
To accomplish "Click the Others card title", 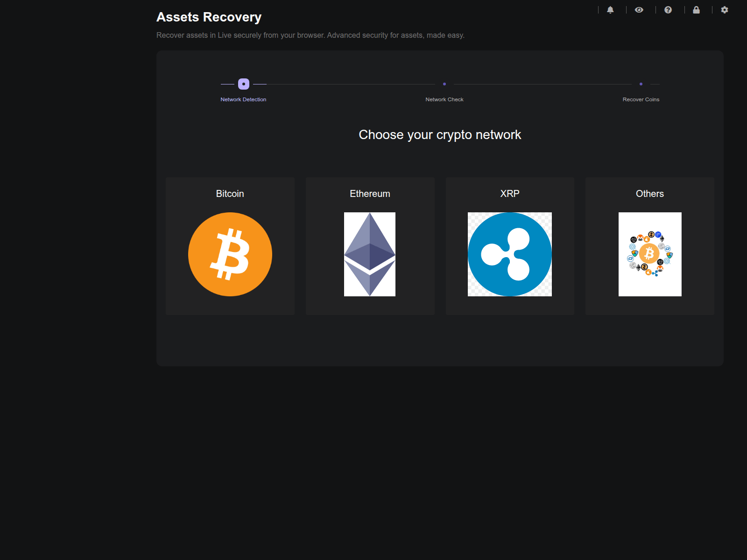I will click(650, 194).
